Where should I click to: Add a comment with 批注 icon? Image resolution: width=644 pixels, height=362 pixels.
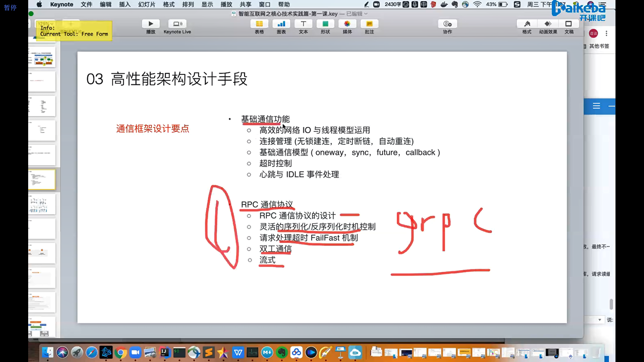(x=369, y=24)
